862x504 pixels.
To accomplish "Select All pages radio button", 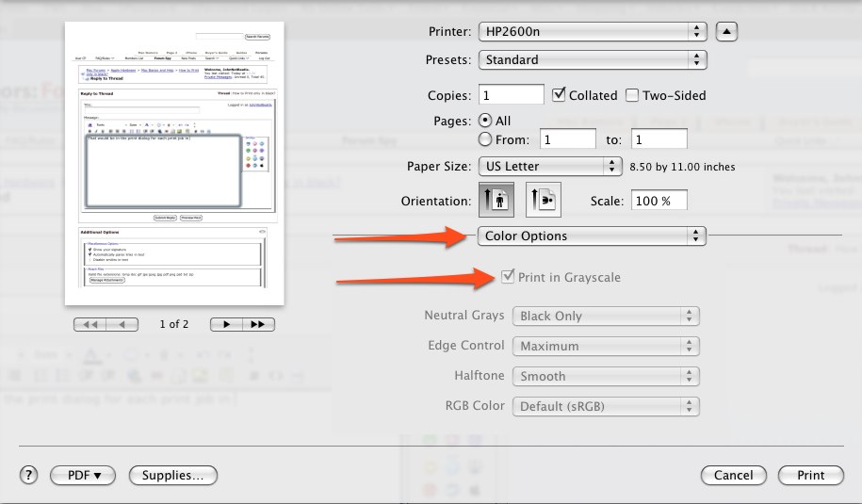I will (x=485, y=120).
